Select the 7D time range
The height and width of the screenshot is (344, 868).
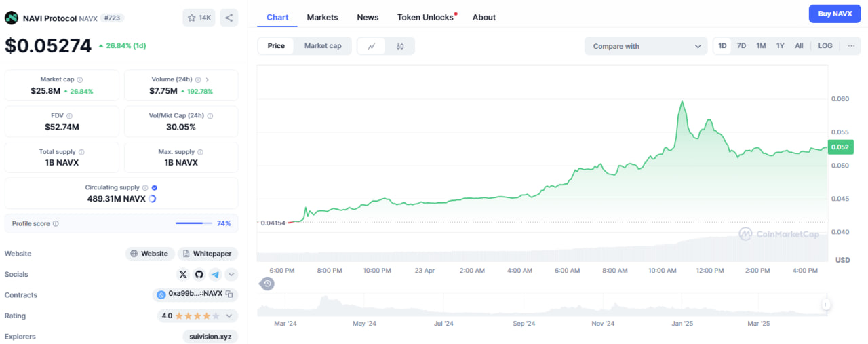[x=742, y=46]
